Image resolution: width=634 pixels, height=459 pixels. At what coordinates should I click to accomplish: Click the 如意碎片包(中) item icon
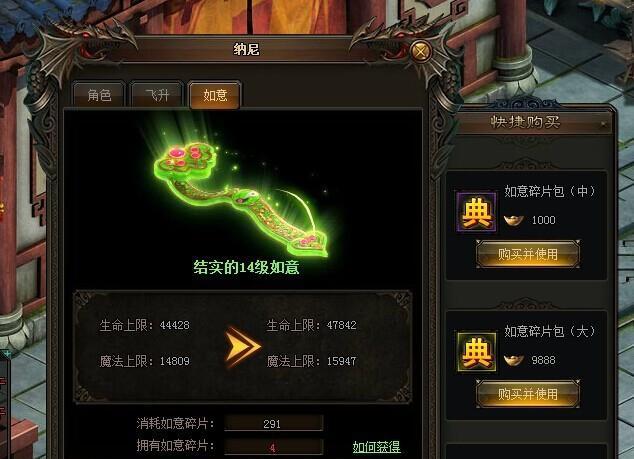click(x=477, y=212)
